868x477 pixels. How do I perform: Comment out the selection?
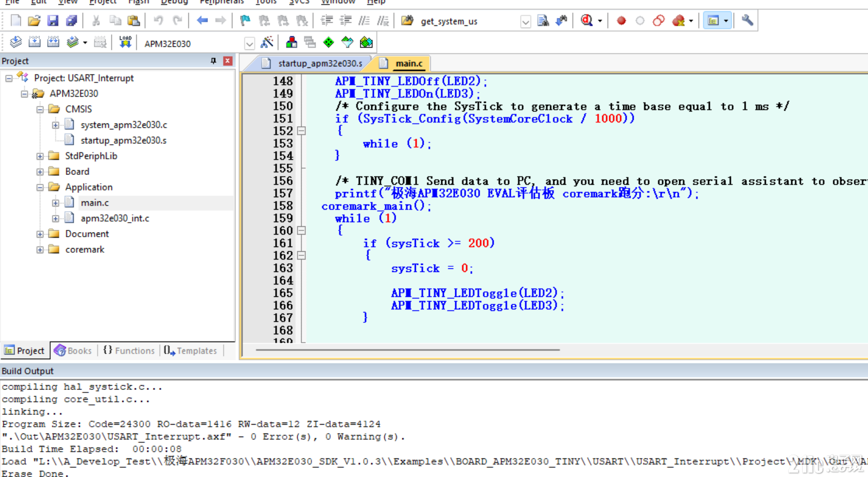click(x=365, y=21)
